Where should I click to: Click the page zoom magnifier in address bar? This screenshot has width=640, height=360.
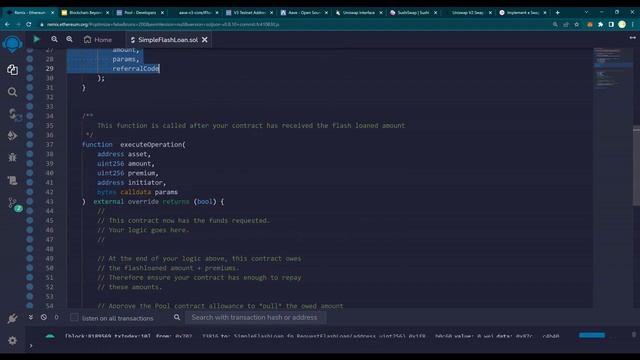(x=555, y=24)
